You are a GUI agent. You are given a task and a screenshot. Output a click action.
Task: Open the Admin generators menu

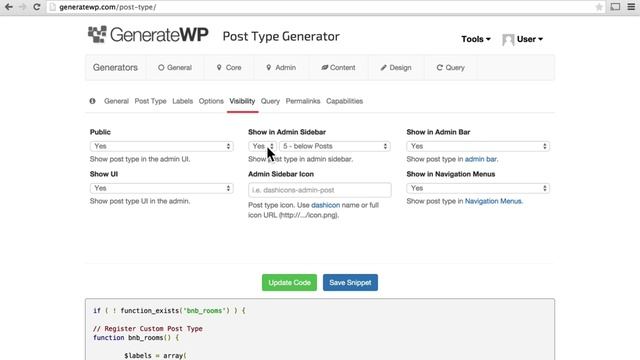[281, 68]
